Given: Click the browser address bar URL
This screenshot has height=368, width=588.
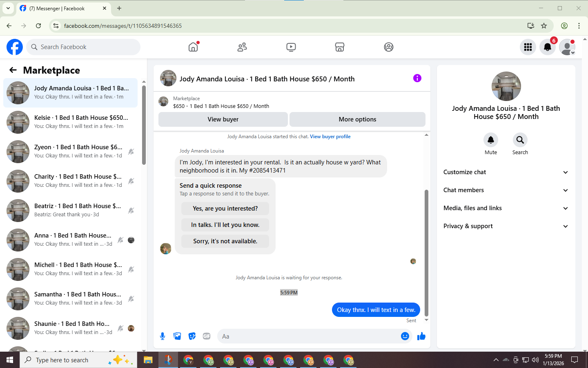Looking at the screenshot, I should (123, 26).
